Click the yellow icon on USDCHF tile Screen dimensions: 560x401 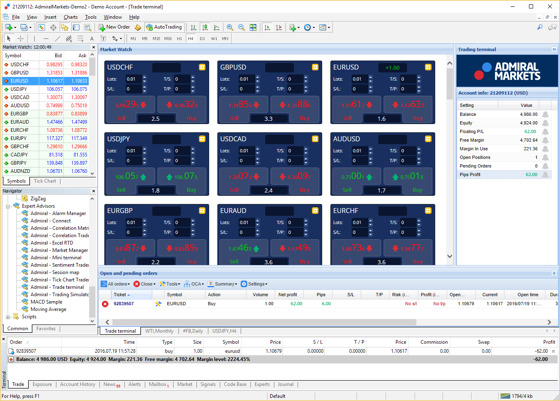(202, 67)
